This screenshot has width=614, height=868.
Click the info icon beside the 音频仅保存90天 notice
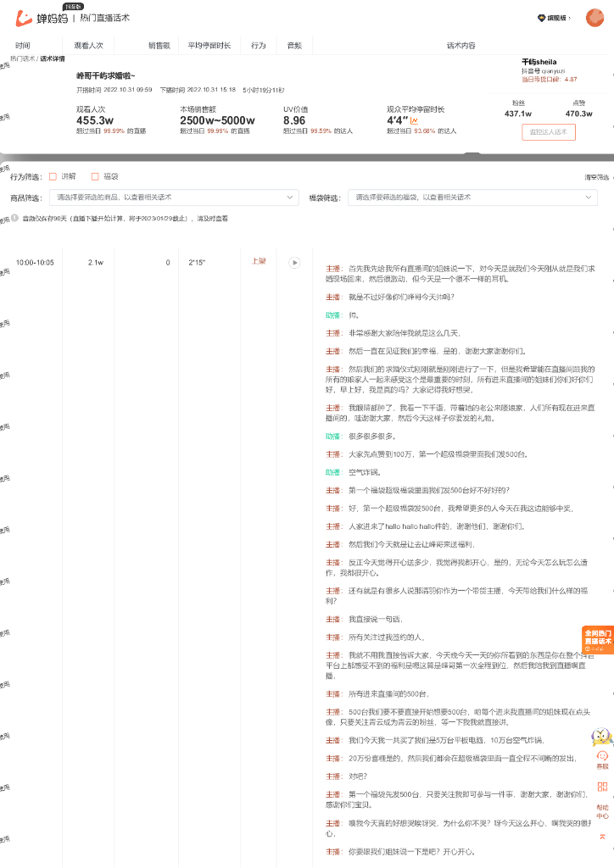pos(15,218)
